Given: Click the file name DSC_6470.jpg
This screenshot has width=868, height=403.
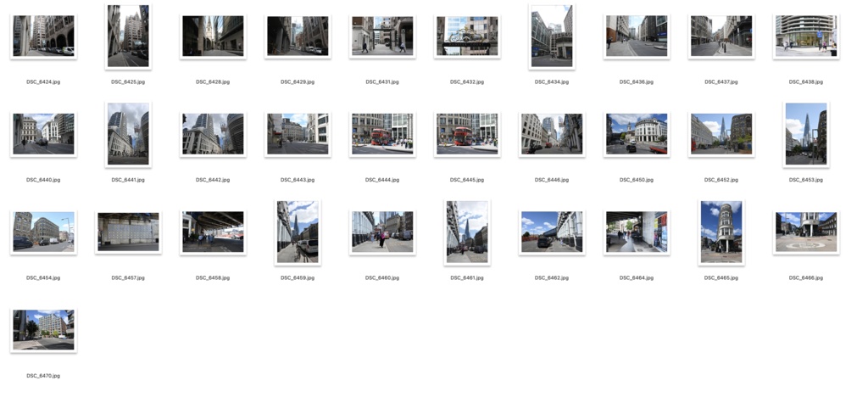Looking at the screenshot, I should pyautogui.click(x=43, y=376).
